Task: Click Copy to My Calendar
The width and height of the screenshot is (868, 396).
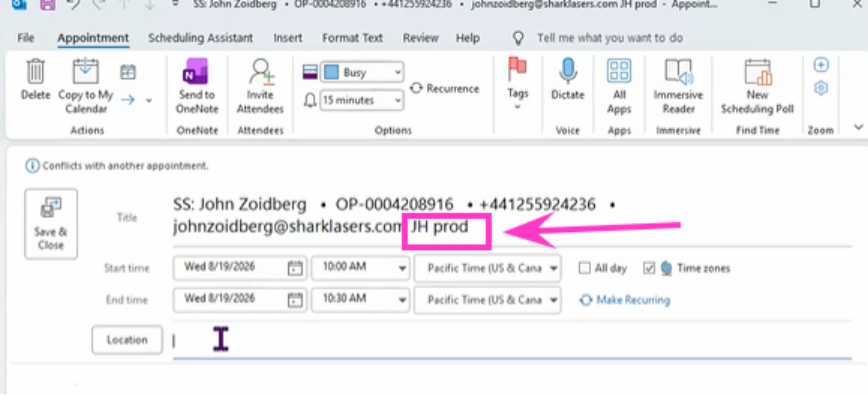Action: coord(86,87)
